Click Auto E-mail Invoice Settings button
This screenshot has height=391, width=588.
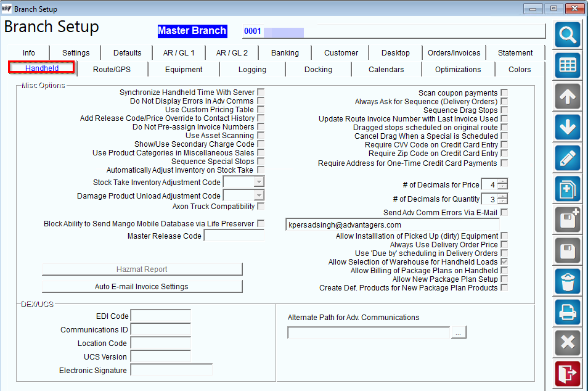click(x=142, y=287)
